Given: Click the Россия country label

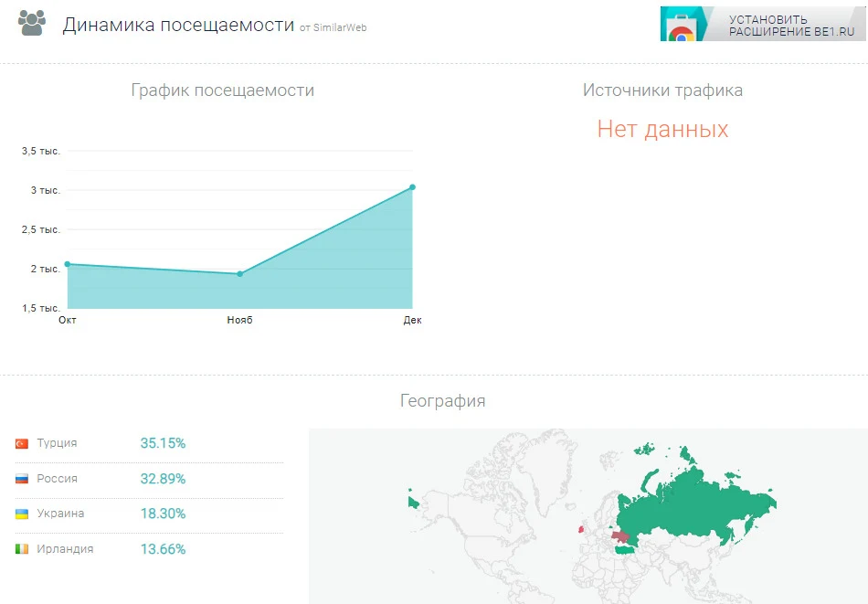Looking at the screenshot, I should coord(57,479).
